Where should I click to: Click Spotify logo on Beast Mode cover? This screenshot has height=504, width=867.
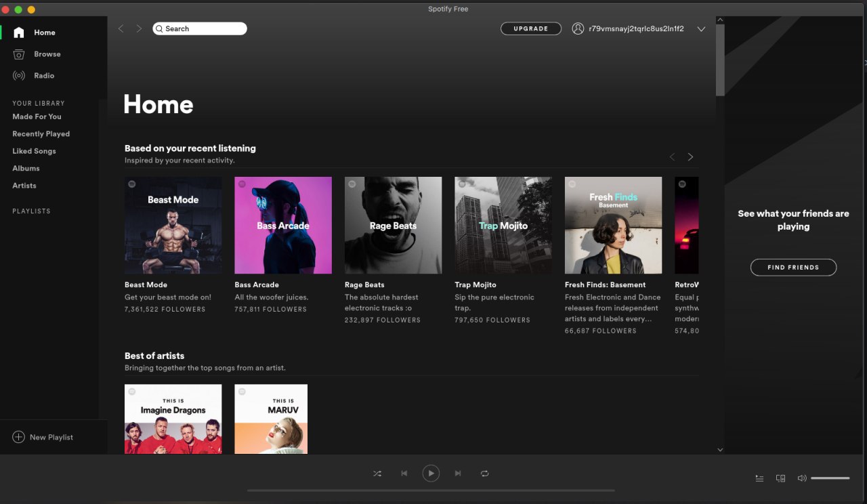(x=131, y=184)
